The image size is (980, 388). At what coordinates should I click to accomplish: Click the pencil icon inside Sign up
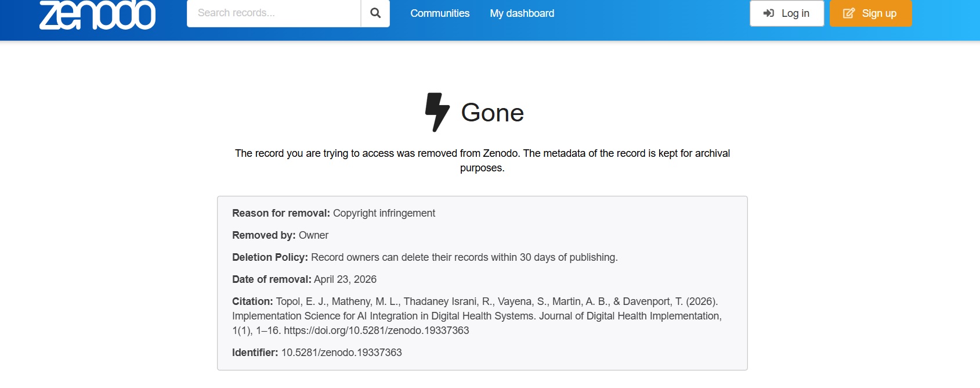pyautogui.click(x=848, y=13)
